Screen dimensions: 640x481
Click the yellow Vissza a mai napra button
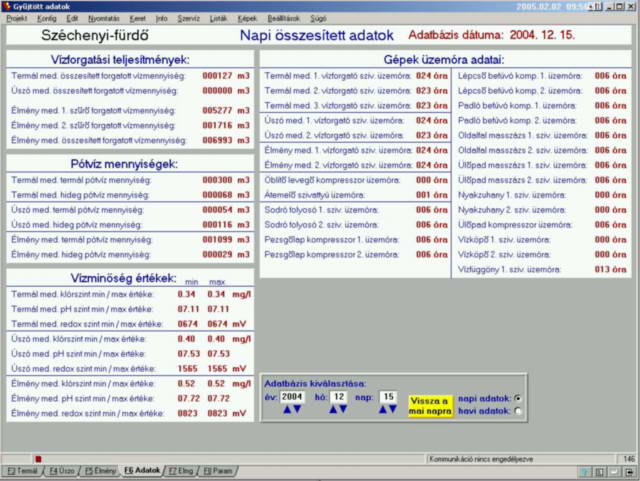click(x=430, y=406)
